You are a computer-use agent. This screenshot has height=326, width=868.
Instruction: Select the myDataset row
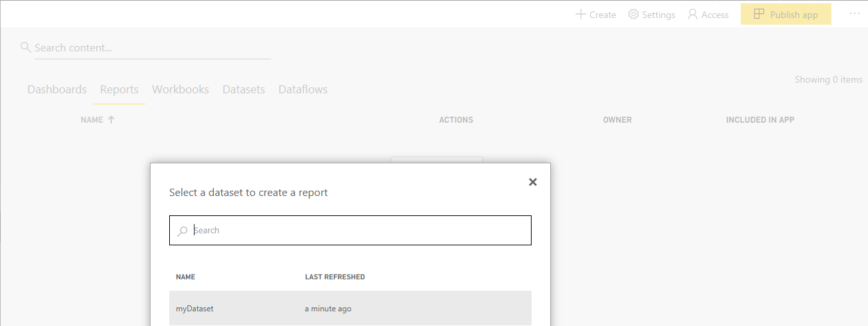pyautogui.click(x=350, y=309)
